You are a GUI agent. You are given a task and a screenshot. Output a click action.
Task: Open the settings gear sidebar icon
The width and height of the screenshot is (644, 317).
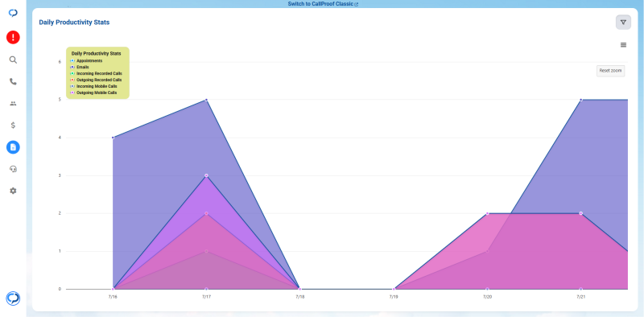[13, 191]
